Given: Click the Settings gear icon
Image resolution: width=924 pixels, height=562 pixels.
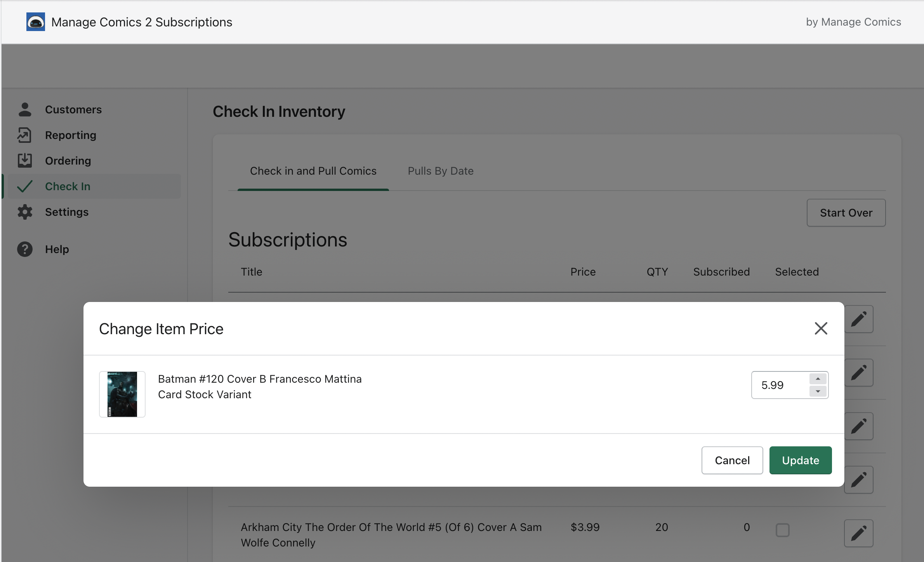Looking at the screenshot, I should click(x=25, y=212).
